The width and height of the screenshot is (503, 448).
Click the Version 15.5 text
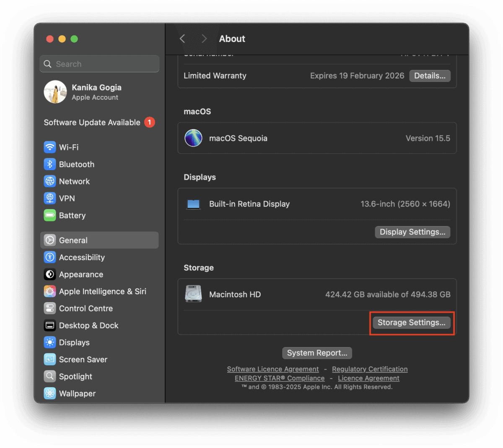click(x=428, y=138)
